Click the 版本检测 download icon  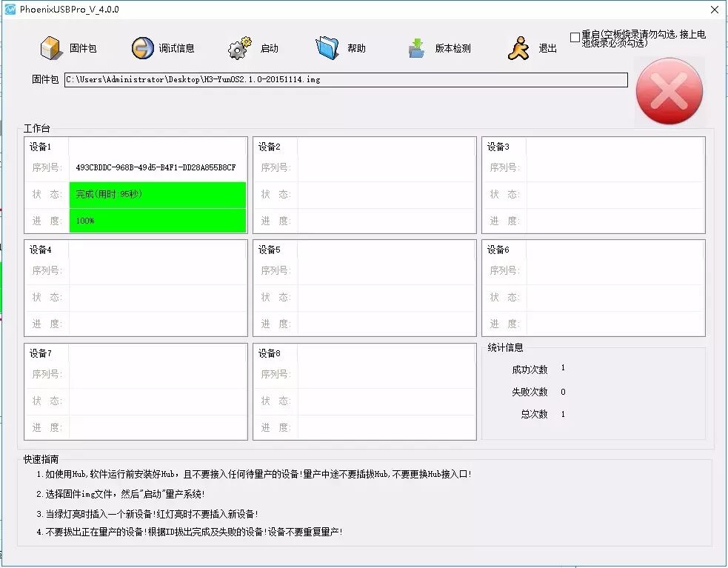[417, 48]
